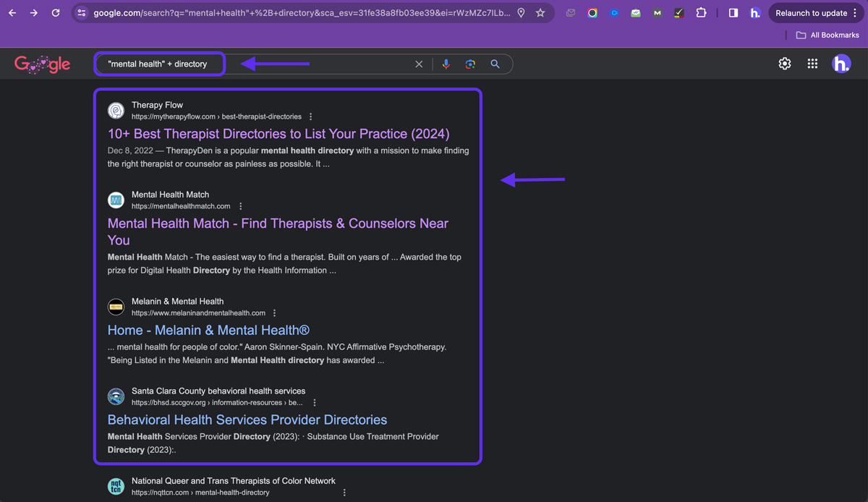The width and height of the screenshot is (868, 502).
Task: Bookmark this page with the star icon
Action: pos(540,13)
